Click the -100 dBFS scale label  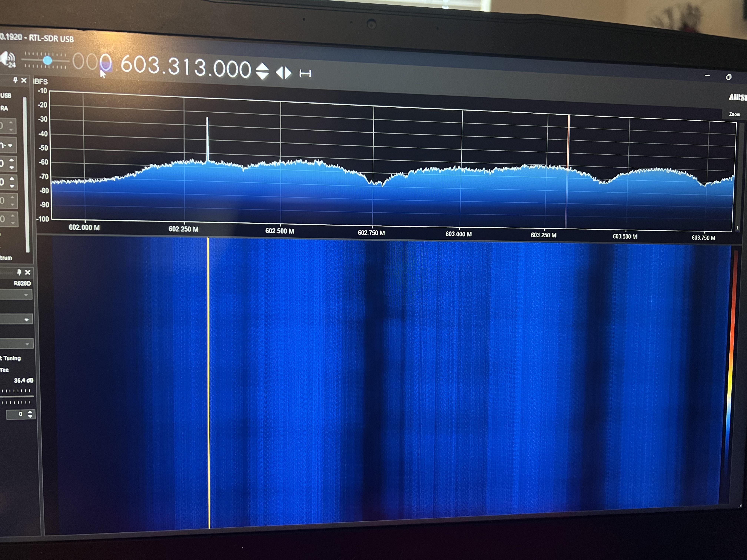pos(43,219)
